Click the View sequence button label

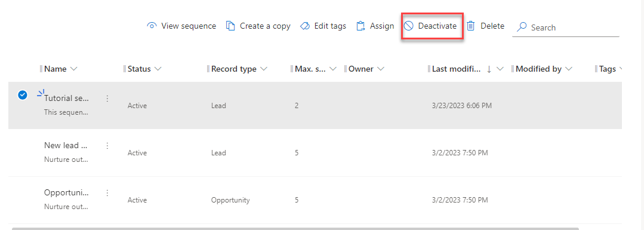[189, 26]
